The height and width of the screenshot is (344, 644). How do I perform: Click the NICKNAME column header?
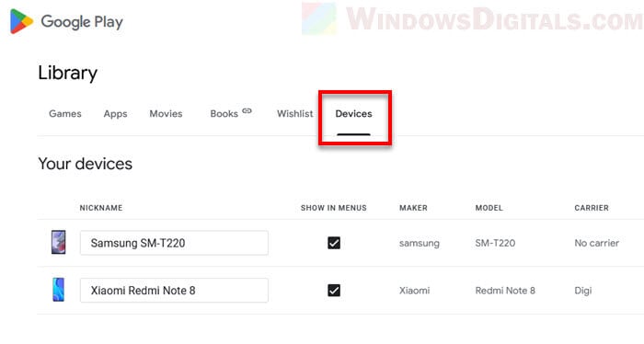click(101, 208)
